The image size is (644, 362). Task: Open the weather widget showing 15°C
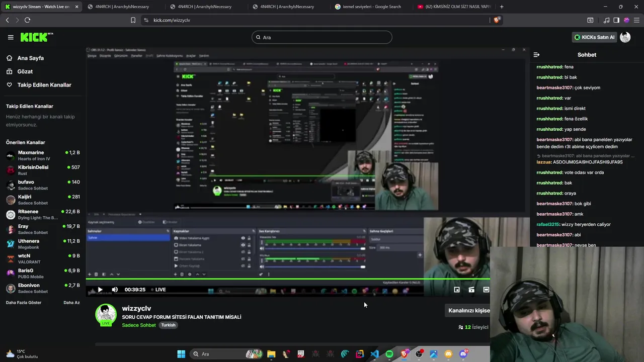[x=22, y=354]
